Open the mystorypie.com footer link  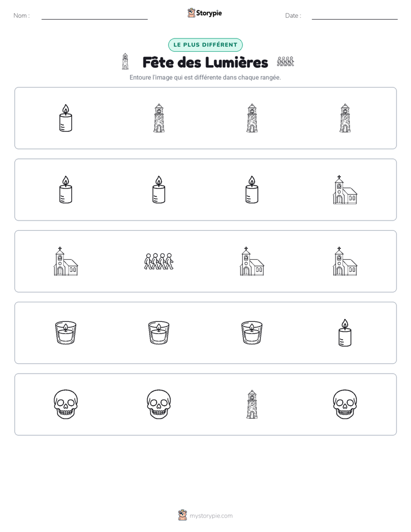click(x=211, y=515)
